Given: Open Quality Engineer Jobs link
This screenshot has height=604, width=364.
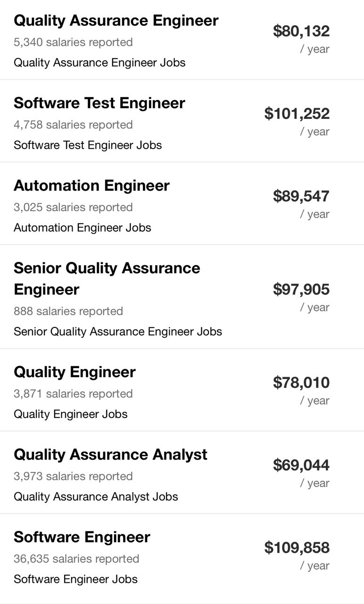Looking at the screenshot, I should point(71,414).
